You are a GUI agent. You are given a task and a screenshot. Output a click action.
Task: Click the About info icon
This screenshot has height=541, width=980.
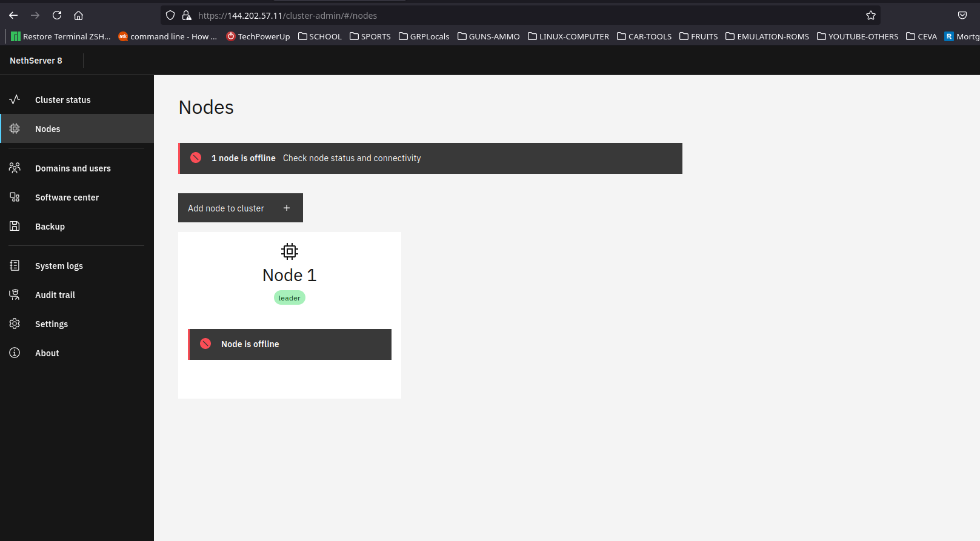click(x=15, y=353)
